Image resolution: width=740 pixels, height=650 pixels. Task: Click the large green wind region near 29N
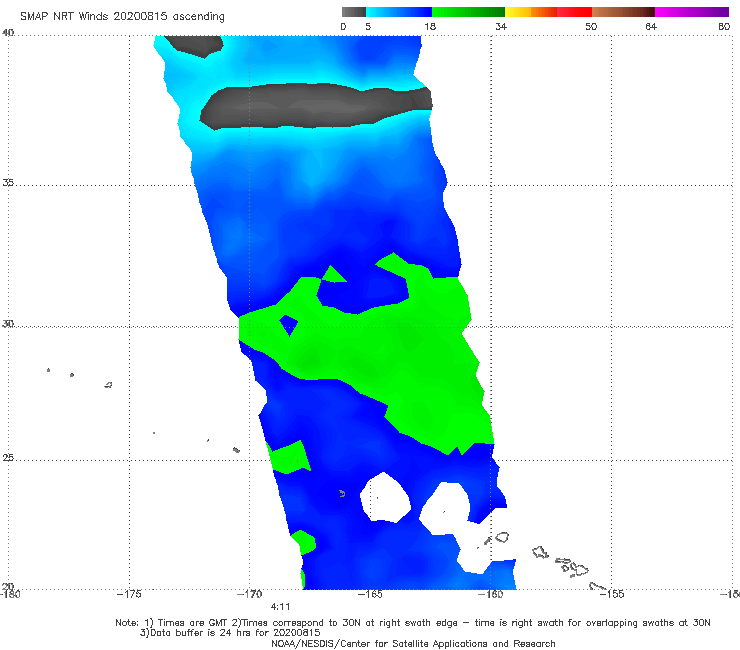366,354
